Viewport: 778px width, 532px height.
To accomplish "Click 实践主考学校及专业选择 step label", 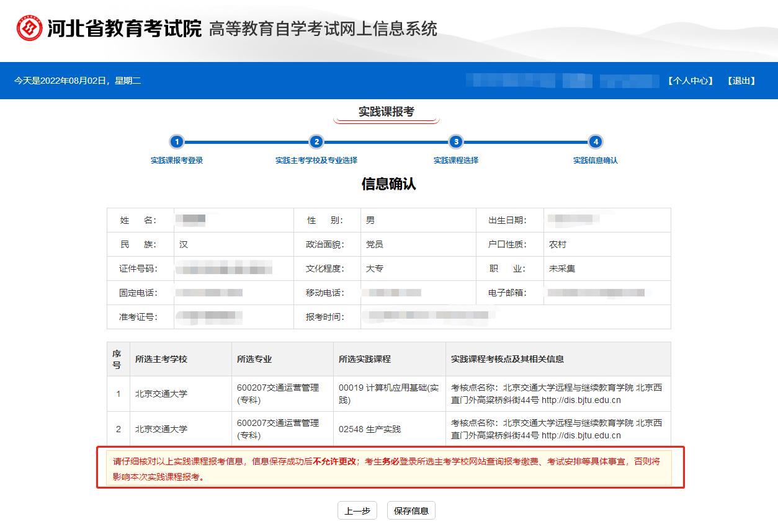I will (x=316, y=161).
